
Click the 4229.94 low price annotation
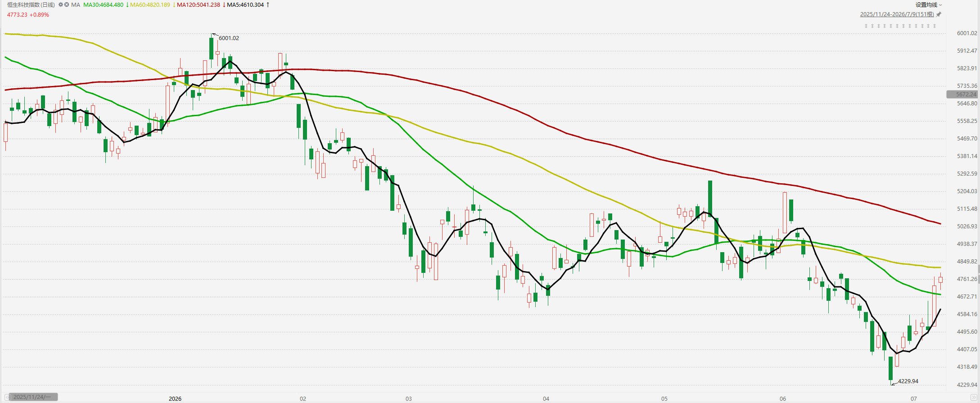click(908, 381)
